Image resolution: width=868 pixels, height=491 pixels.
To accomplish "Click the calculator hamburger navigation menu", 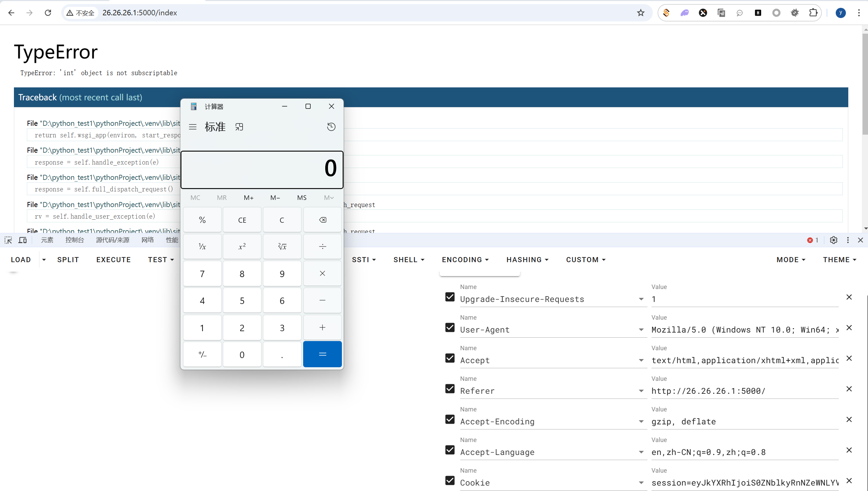I will click(193, 127).
